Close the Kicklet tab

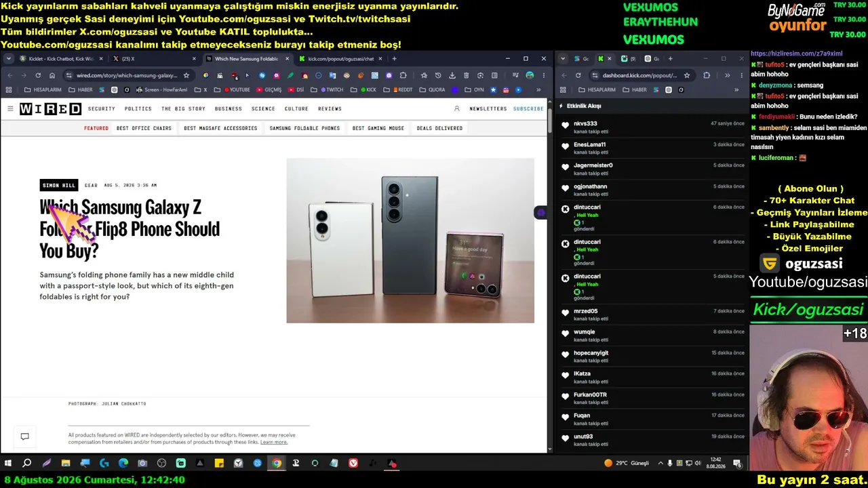[x=100, y=59]
